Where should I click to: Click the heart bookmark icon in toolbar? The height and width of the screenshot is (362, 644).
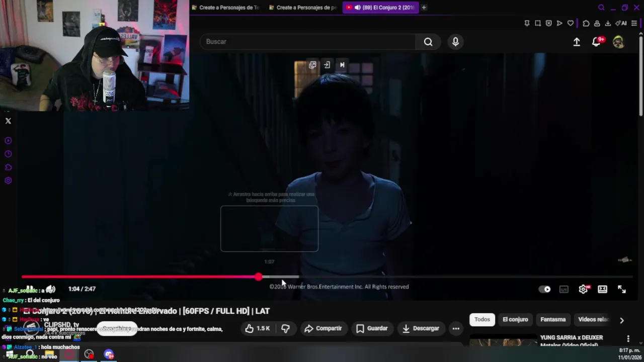570,23
